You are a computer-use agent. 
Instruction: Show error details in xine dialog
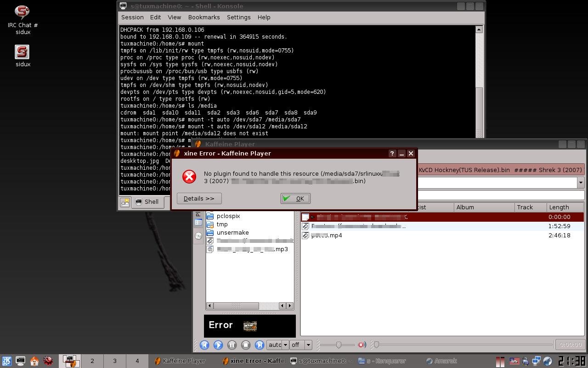(199, 198)
